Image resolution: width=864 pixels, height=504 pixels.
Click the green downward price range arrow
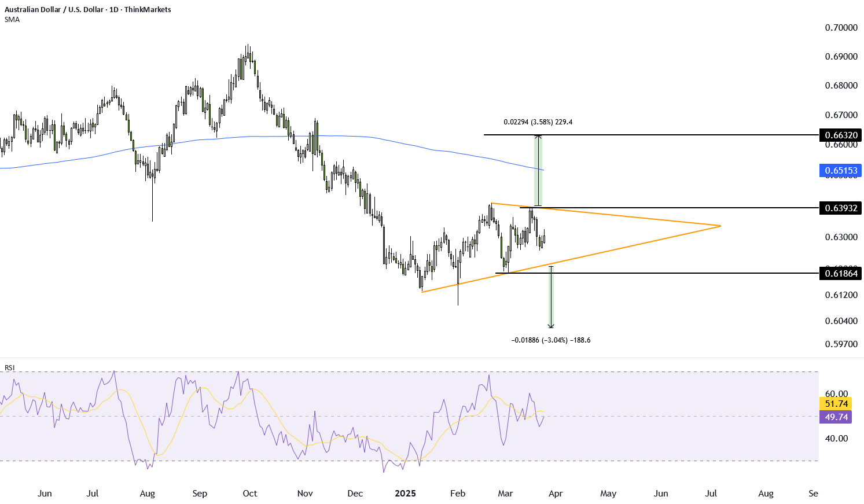pyautogui.click(x=551, y=297)
